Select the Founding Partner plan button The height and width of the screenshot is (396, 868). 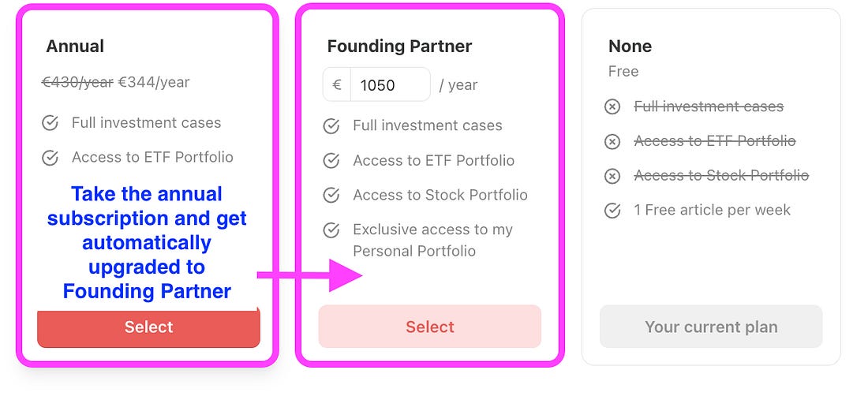pyautogui.click(x=430, y=327)
